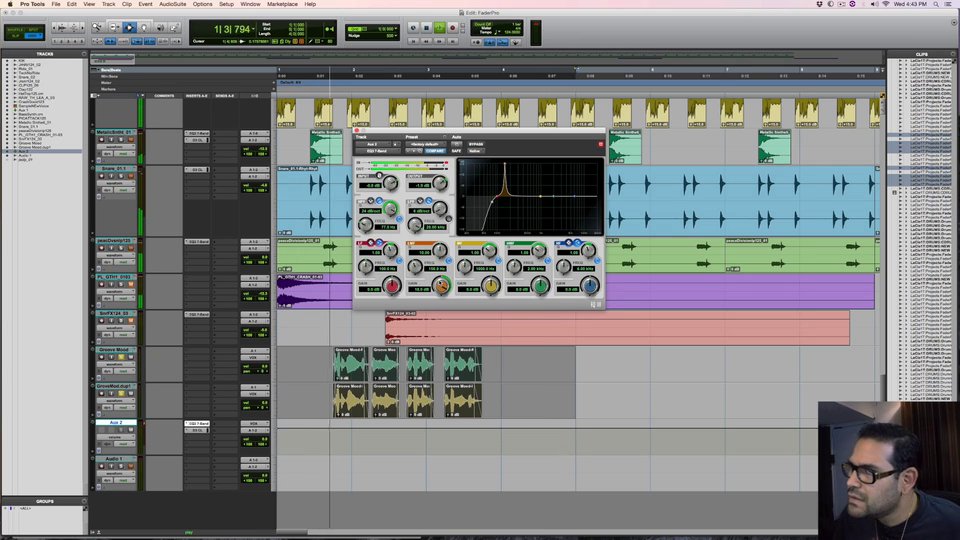Open the Marketplace menu
The image size is (960, 540).
click(x=282, y=4)
